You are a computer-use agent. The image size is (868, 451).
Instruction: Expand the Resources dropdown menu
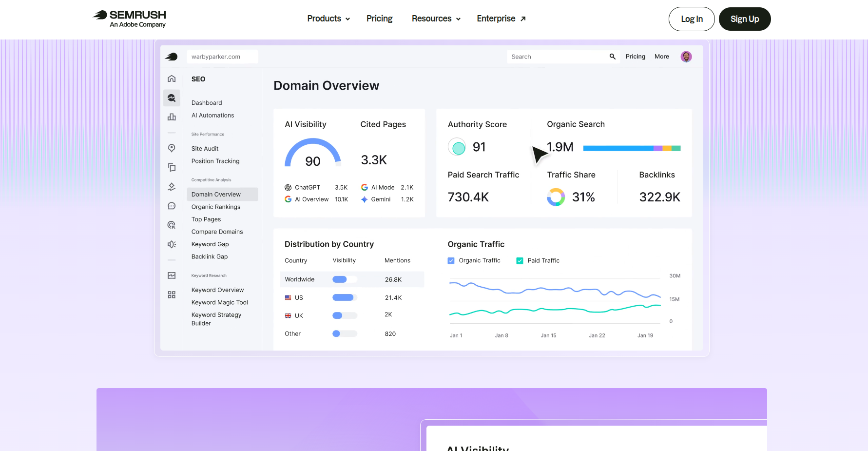tap(436, 19)
